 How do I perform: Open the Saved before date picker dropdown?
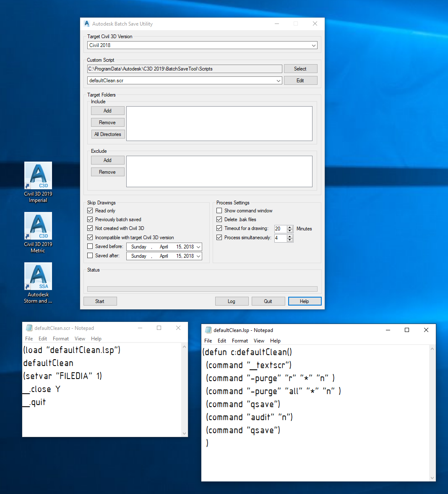(198, 246)
